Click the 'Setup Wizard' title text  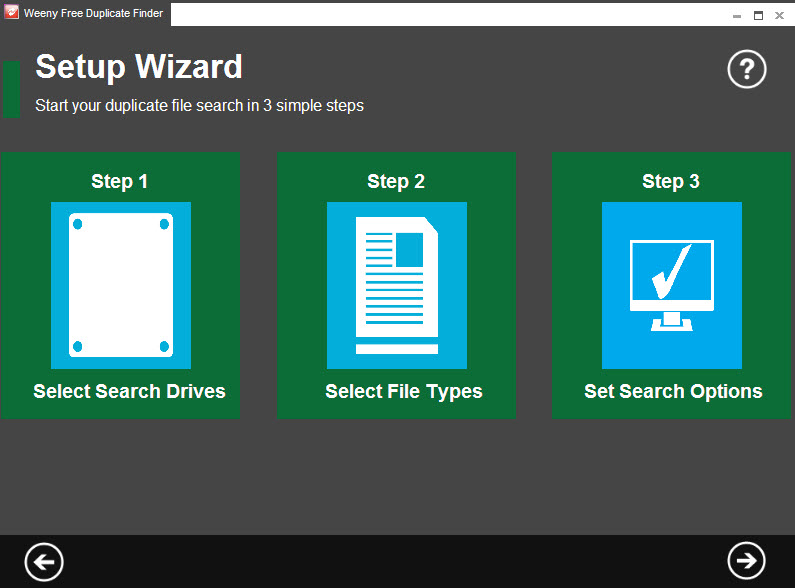139,67
